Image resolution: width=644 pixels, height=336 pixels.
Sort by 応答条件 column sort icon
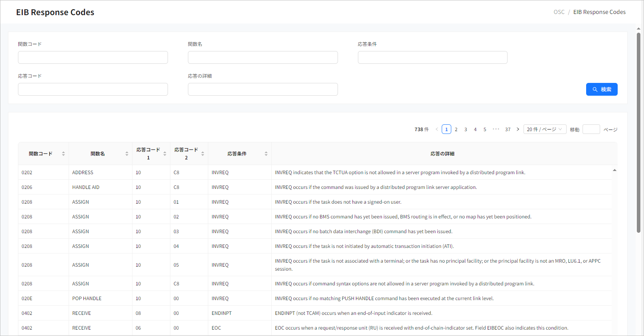point(266,154)
